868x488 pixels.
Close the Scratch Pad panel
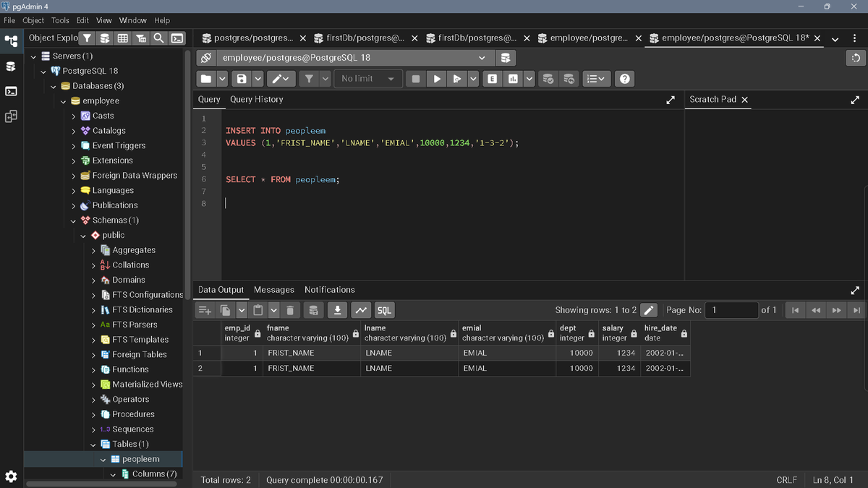745,100
